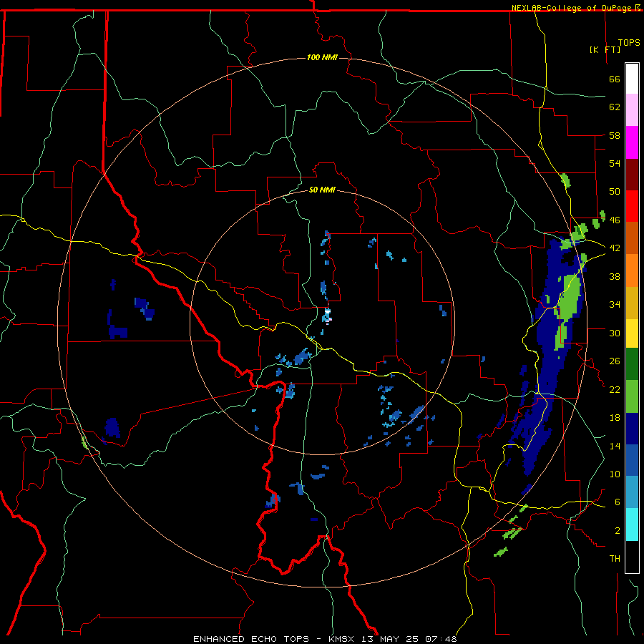
Task: Pick the light green legend swatch
Action: 632,396
